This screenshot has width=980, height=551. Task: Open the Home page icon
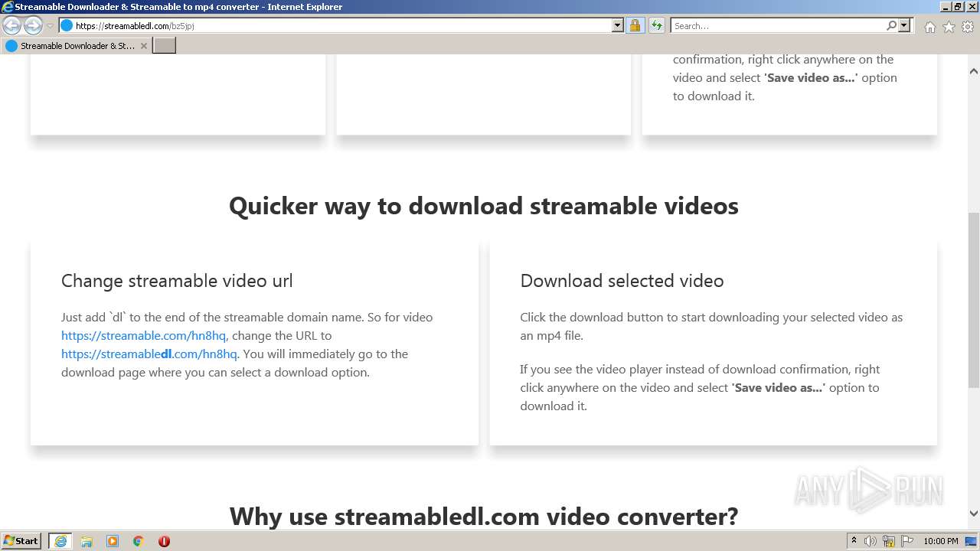pos(929,27)
